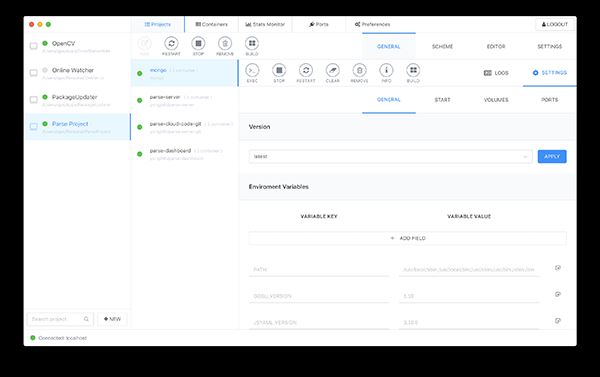Tick the PackageUpdater project checkbox

[x=34, y=100]
